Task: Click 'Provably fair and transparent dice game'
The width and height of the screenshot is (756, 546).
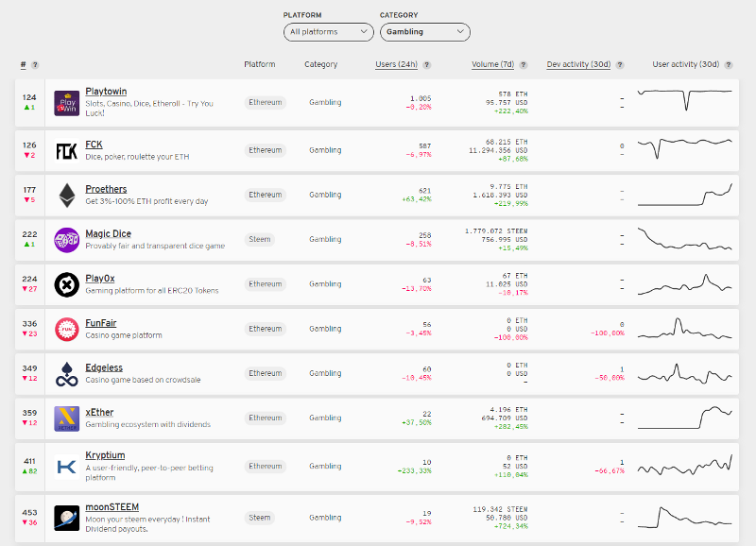Action: pos(155,247)
